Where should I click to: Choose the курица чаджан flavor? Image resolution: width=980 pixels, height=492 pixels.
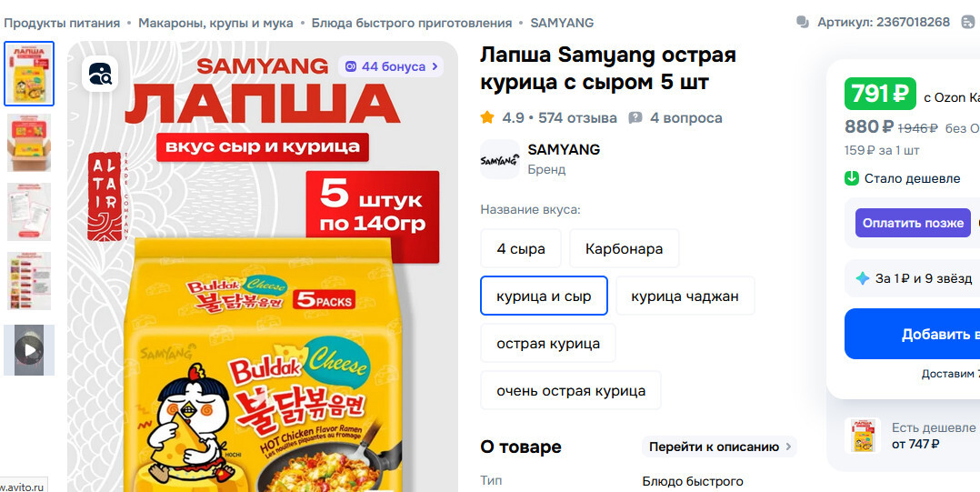tap(685, 296)
